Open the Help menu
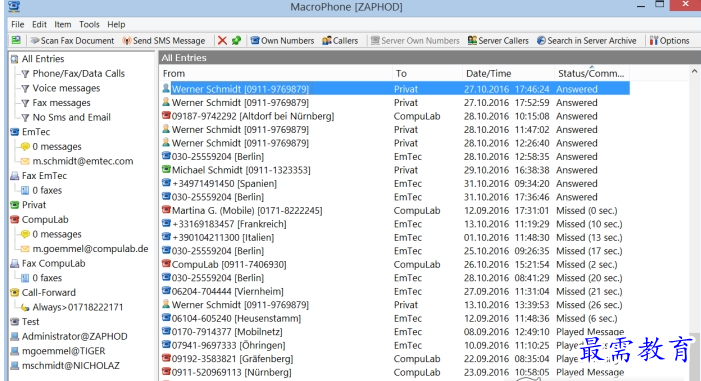Screen dimensions: 701x381 click(x=116, y=24)
